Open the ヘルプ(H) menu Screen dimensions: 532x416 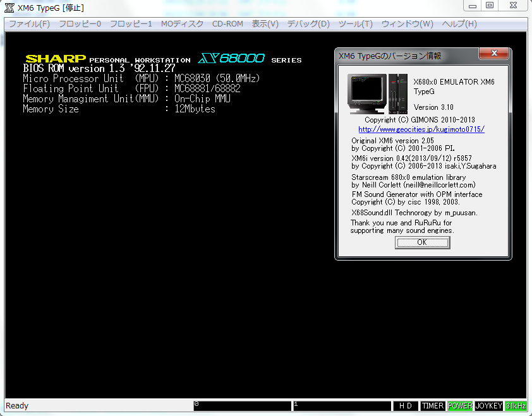coord(459,24)
